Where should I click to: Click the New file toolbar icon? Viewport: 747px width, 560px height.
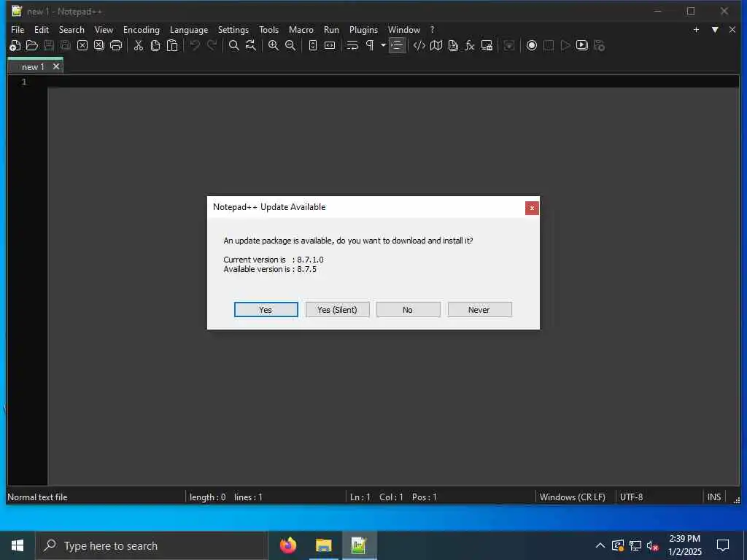(x=15, y=46)
